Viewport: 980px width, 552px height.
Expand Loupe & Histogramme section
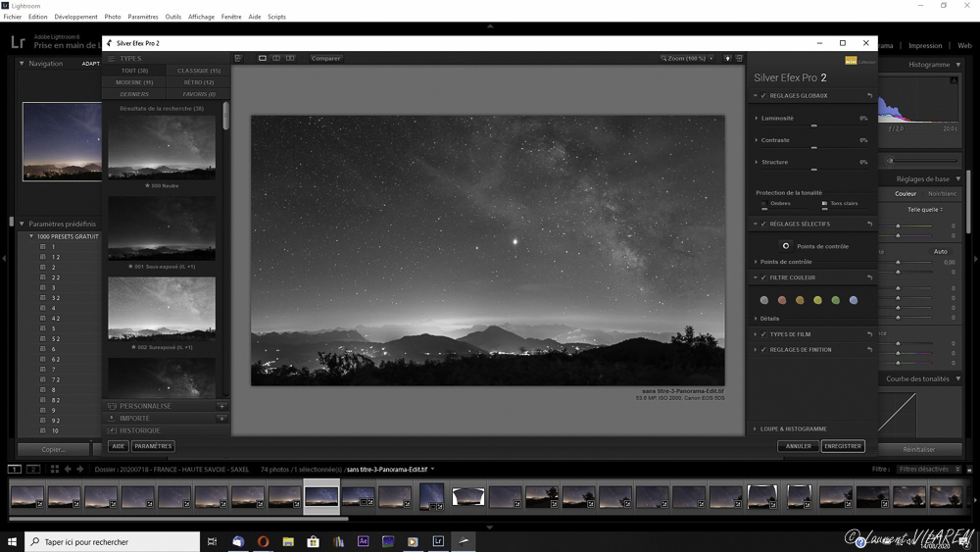click(x=756, y=429)
